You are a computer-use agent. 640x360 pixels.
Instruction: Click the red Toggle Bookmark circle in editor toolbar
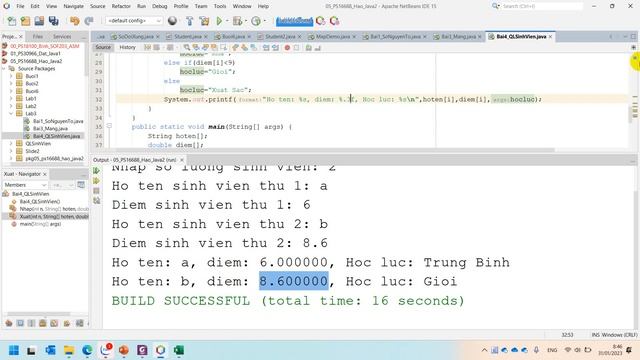point(287,48)
